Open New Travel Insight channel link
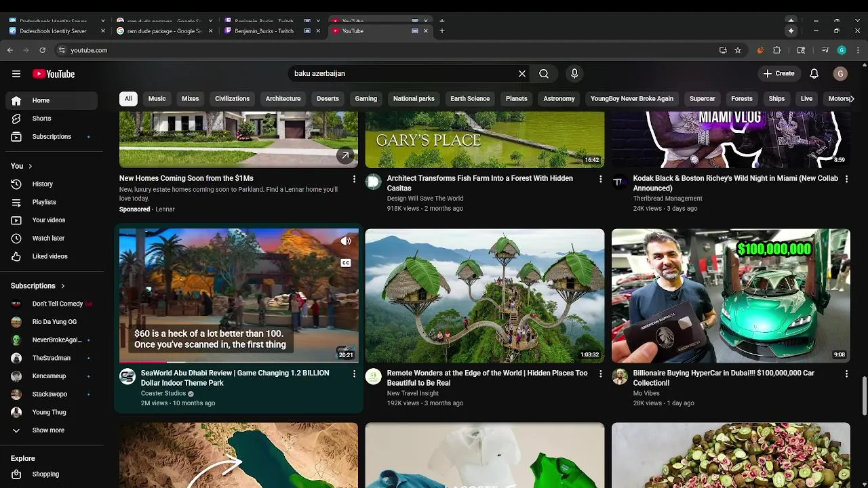The height and width of the screenshot is (488, 868). [x=413, y=393]
